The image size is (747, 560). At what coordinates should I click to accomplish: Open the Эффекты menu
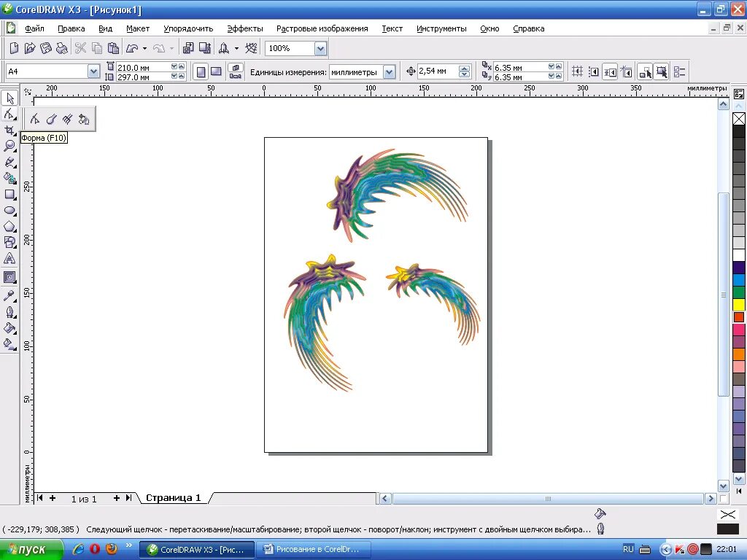[245, 28]
